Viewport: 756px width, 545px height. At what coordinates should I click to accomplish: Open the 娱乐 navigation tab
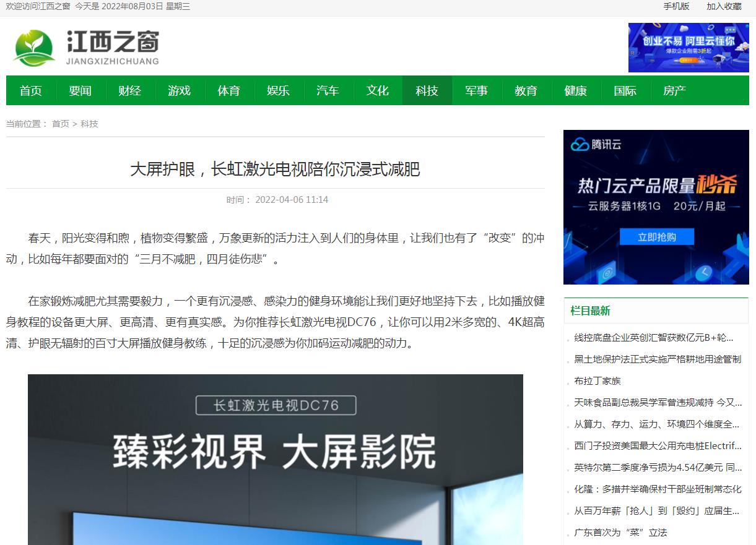279,91
